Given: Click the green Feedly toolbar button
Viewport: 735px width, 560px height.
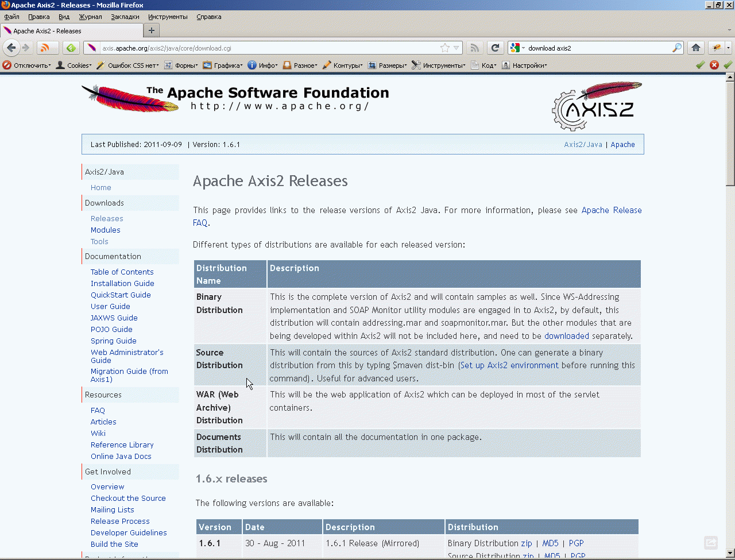Looking at the screenshot, I should coord(71,48).
